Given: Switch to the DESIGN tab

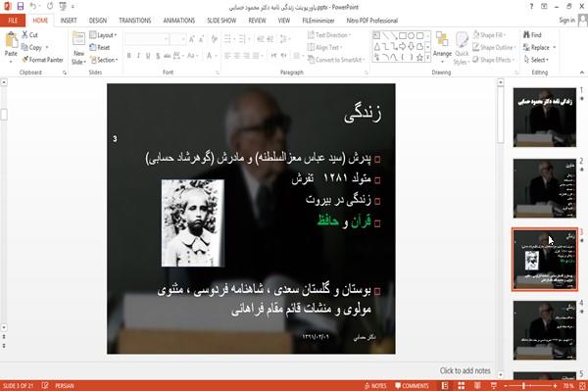Looking at the screenshot, I should tap(97, 21).
